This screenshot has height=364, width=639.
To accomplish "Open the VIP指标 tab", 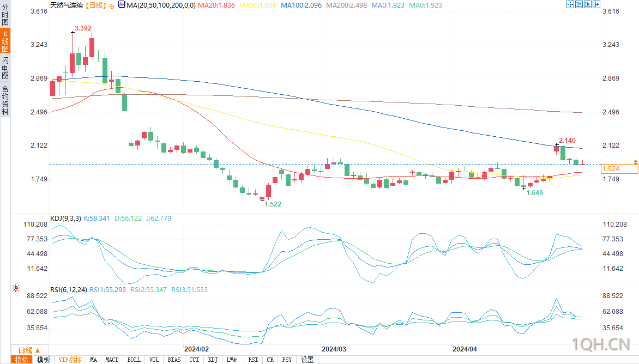I will point(70,360).
